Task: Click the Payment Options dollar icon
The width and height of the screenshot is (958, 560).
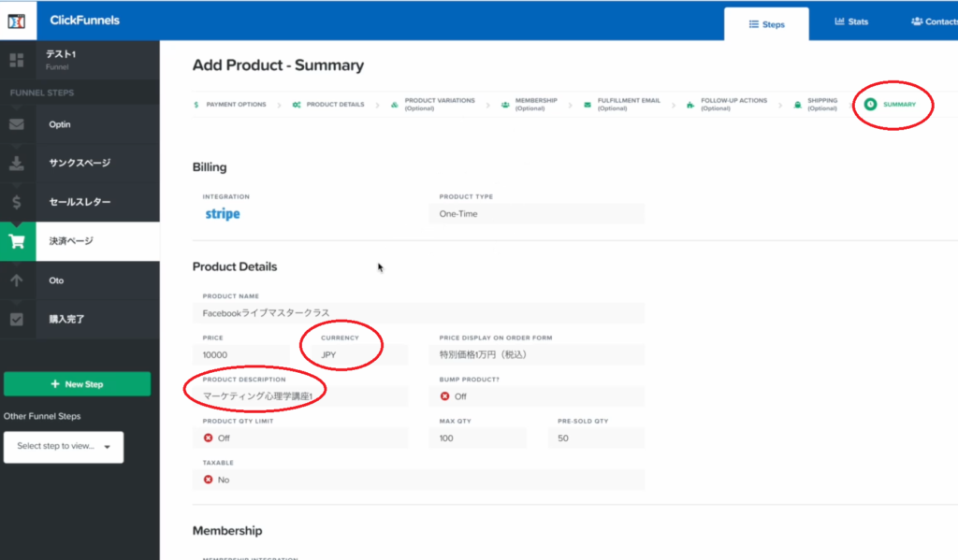Action: click(196, 105)
